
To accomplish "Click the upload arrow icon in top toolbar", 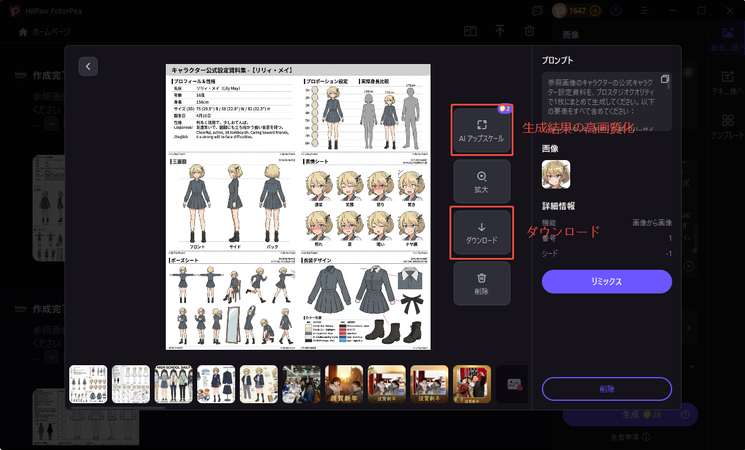I will [x=499, y=31].
